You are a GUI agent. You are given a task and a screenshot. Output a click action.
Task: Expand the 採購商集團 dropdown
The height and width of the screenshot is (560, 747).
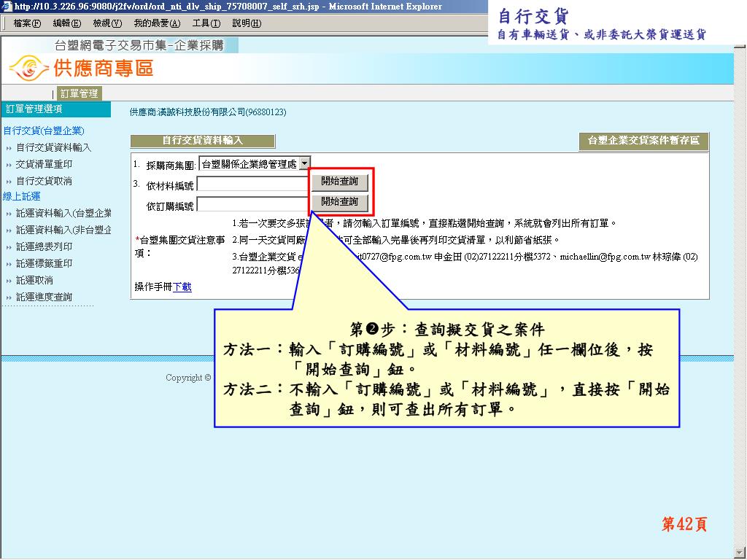(304, 164)
